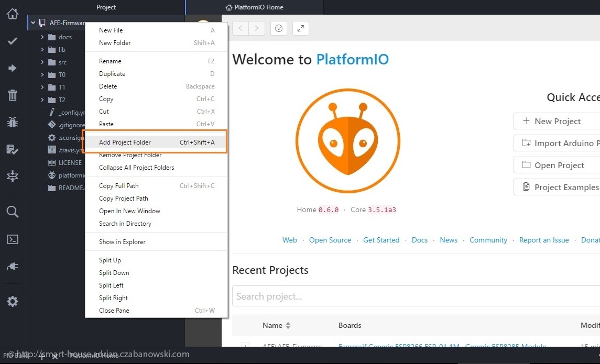Click the Run other target checklist icon
600x364 pixels.
pyautogui.click(x=12, y=149)
